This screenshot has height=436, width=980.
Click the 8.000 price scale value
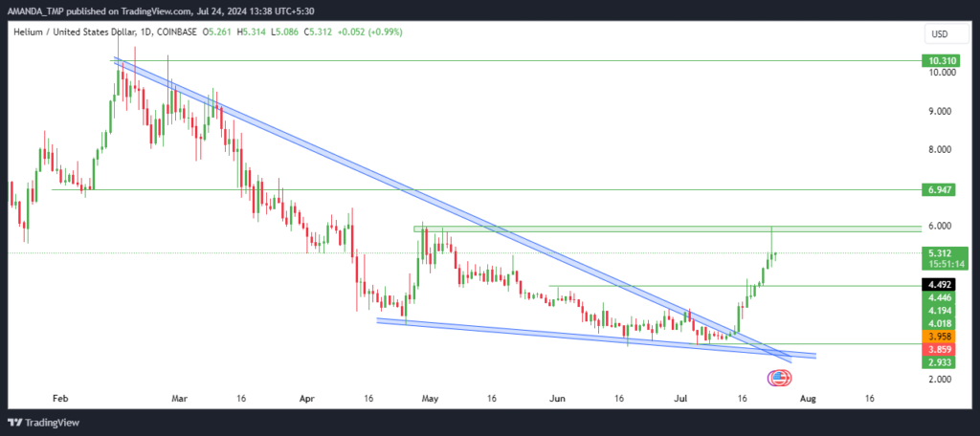coord(943,149)
